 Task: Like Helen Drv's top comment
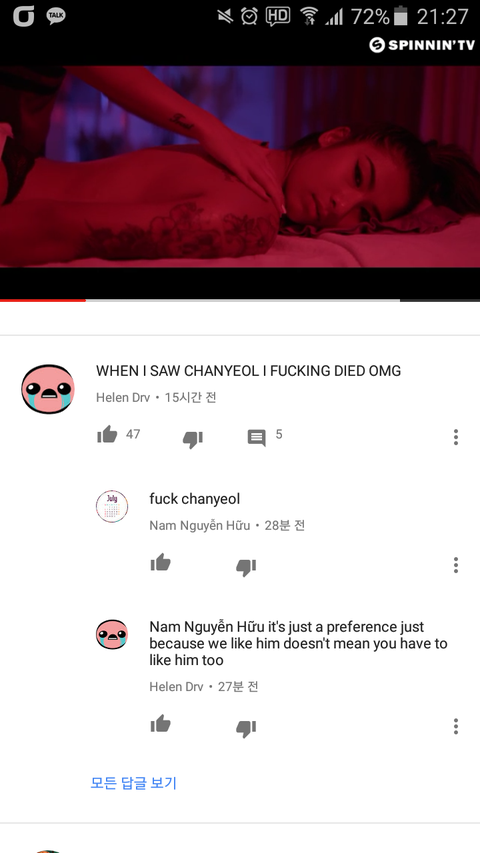point(107,435)
